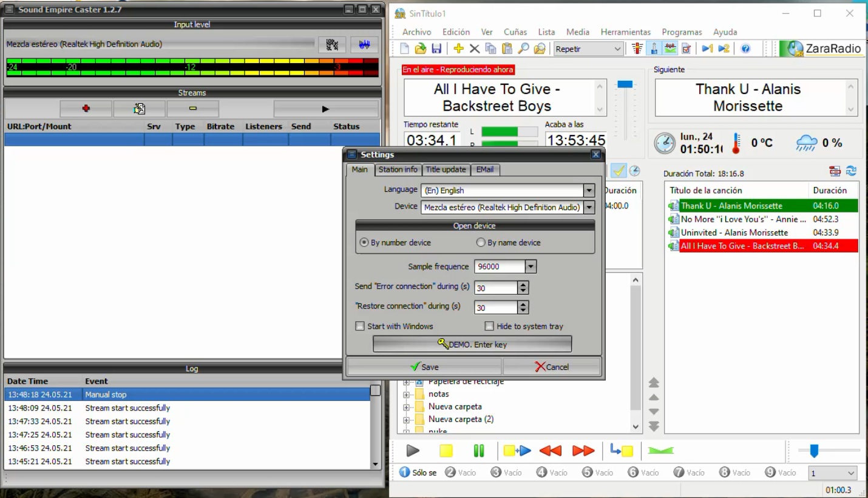Select 'By name device' radio option
Screen dimensions: 868x498
coord(481,242)
